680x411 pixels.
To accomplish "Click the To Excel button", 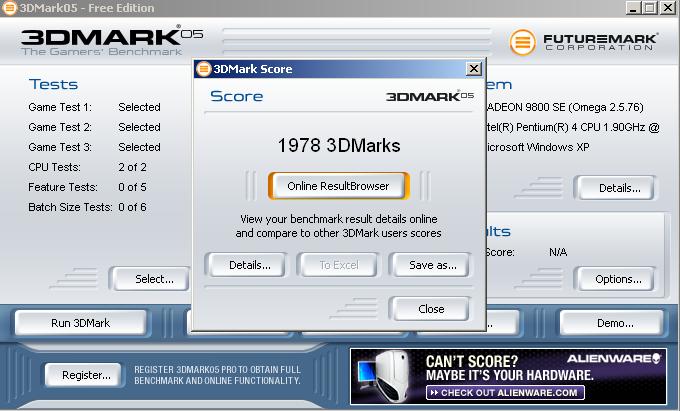I will coord(339,265).
